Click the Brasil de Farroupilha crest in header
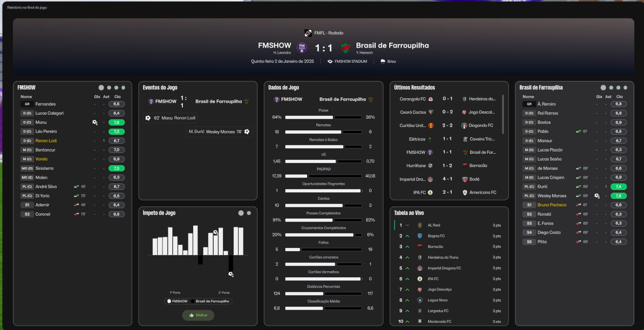Screen dimensions: 644x330 [345, 48]
